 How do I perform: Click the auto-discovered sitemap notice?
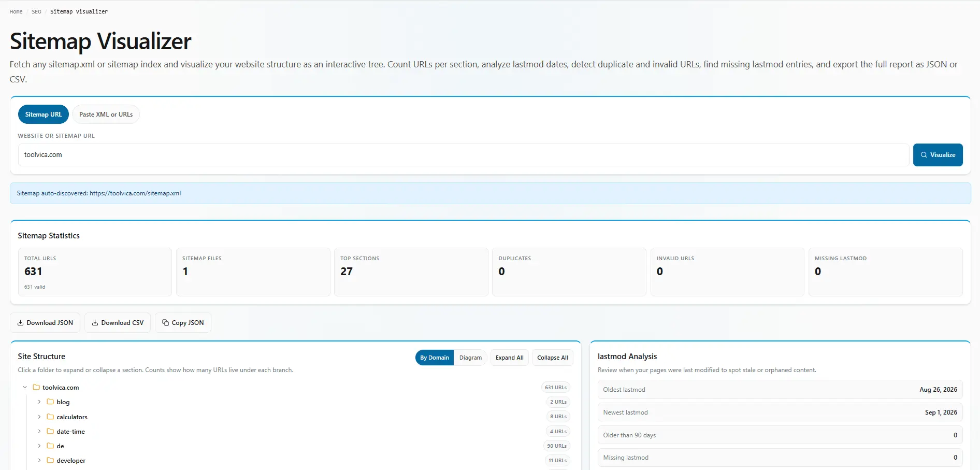[x=491, y=193]
